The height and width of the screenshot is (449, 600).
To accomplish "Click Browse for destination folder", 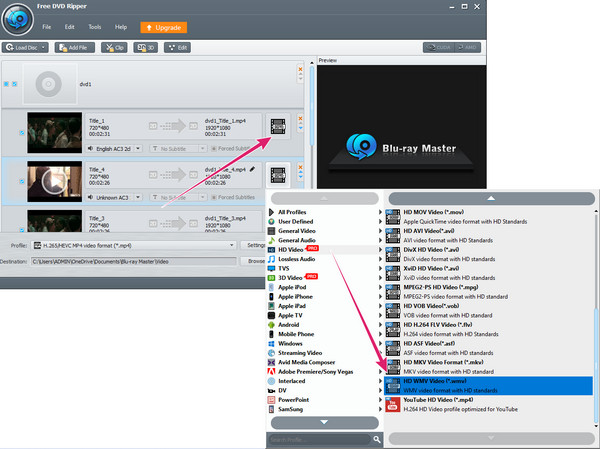I will coord(253,261).
